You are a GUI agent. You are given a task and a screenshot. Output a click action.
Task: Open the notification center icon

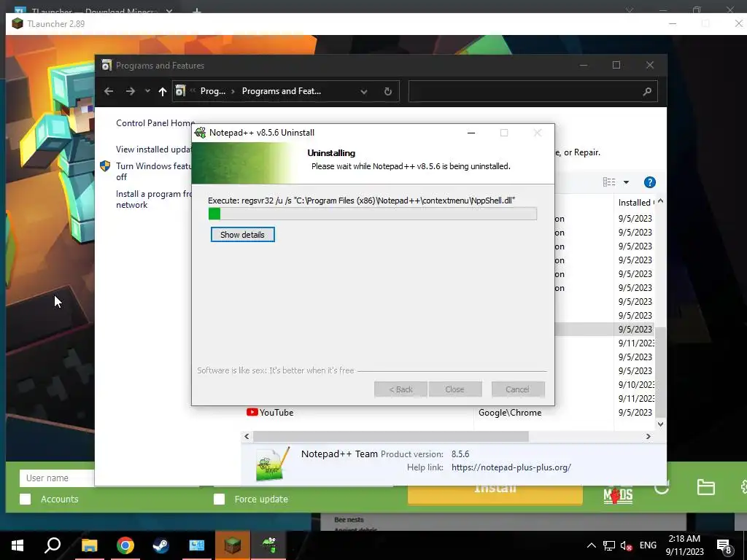(724, 546)
